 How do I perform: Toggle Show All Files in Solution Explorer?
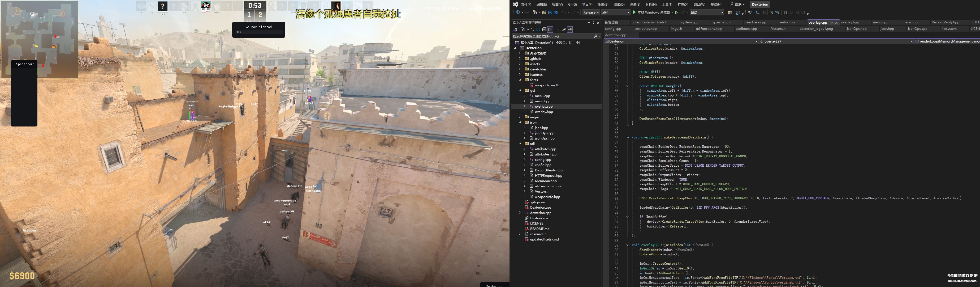[550, 29]
